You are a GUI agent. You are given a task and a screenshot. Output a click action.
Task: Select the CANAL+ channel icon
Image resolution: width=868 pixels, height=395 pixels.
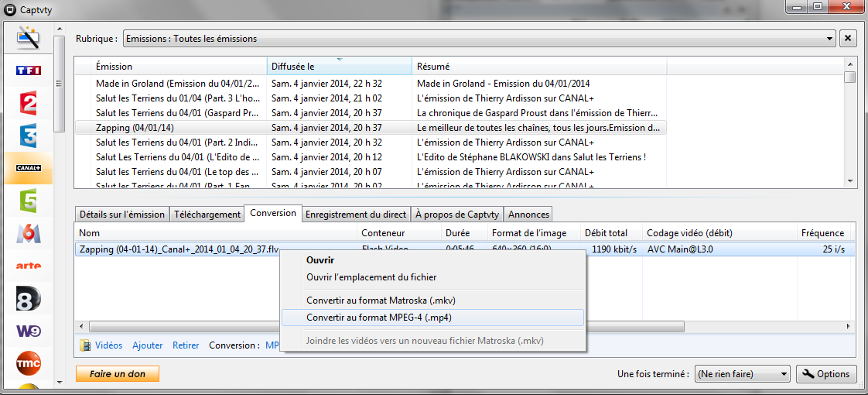pyautogui.click(x=28, y=168)
